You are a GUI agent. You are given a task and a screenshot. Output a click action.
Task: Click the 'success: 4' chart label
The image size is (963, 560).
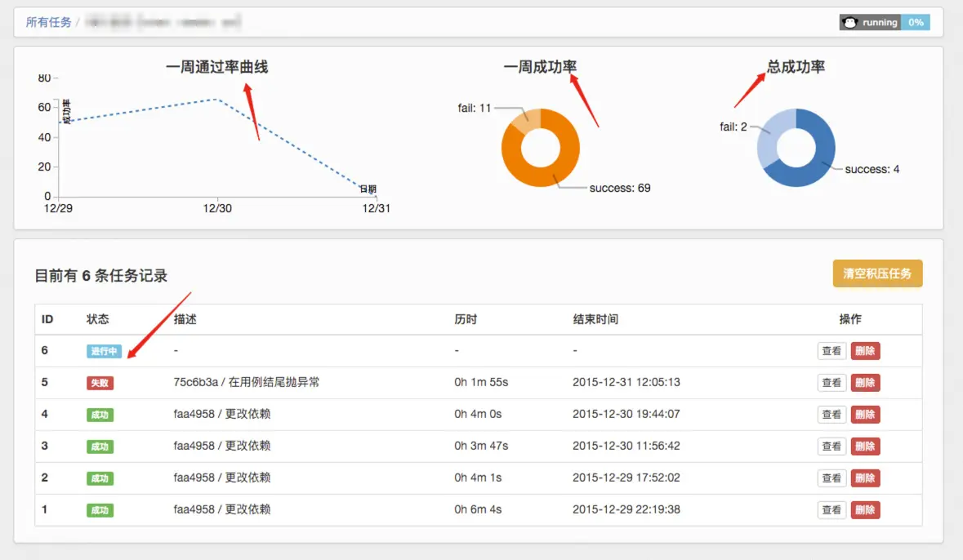(x=872, y=169)
